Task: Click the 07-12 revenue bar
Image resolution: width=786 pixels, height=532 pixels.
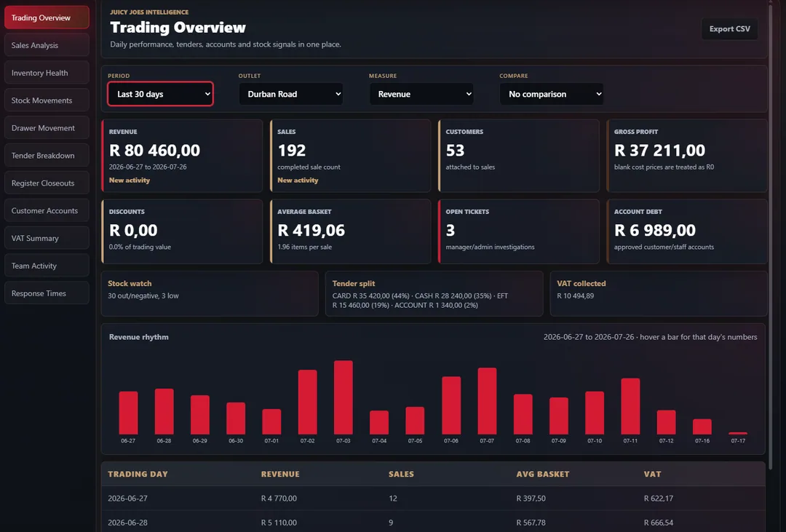Action: [666, 422]
